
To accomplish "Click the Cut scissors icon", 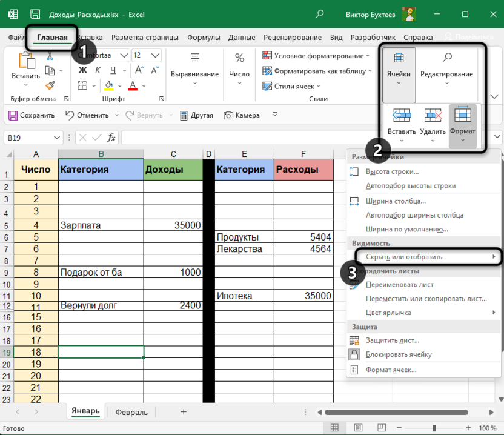I will click(x=50, y=56).
